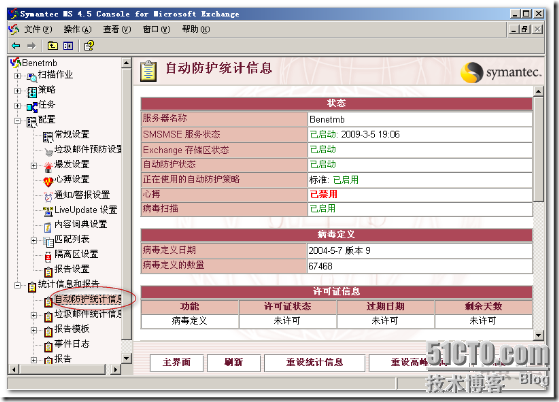Click the 扫描作业 scan jobs icon
The image size is (559, 402).
pyautogui.click(x=32, y=76)
